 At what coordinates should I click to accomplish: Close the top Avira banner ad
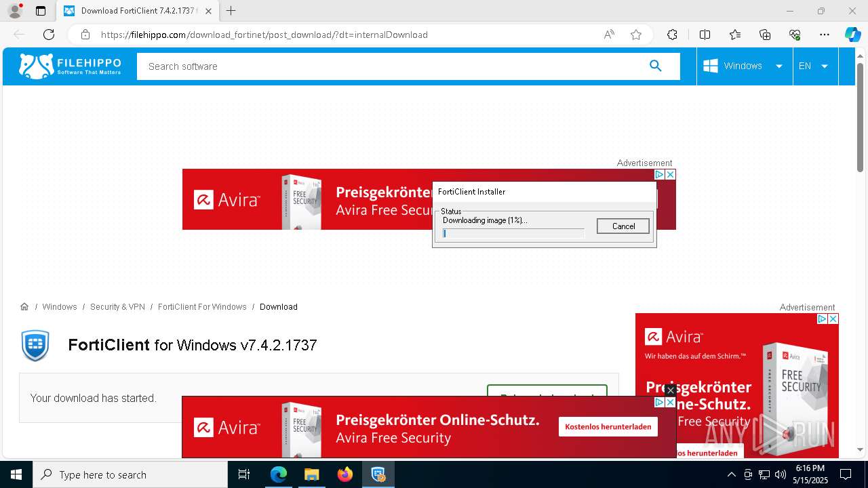(x=670, y=174)
